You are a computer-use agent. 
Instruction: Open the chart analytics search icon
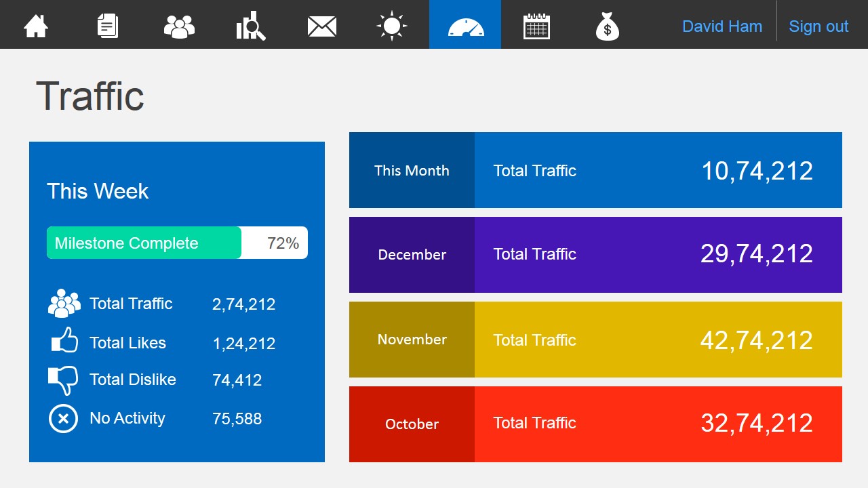click(x=251, y=26)
